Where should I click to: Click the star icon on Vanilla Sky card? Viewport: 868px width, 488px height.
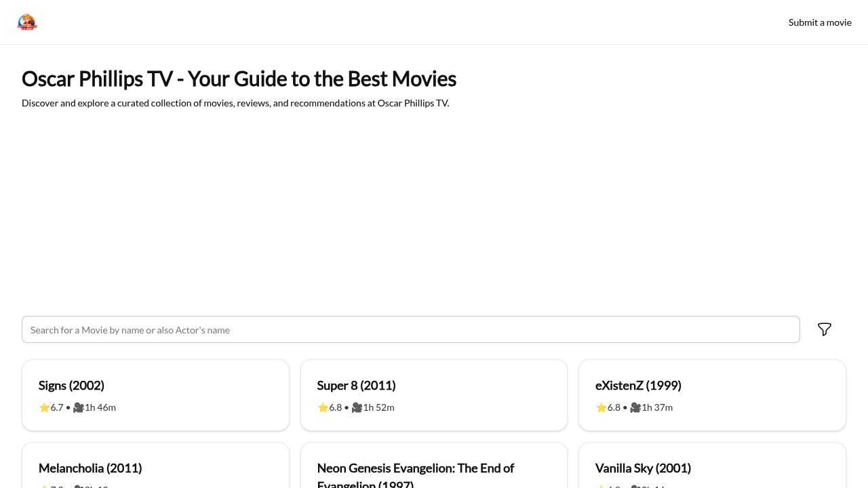(x=601, y=487)
